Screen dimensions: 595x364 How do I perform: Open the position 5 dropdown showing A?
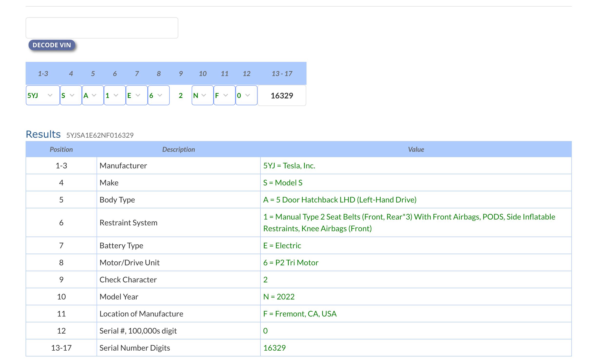point(93,95)
